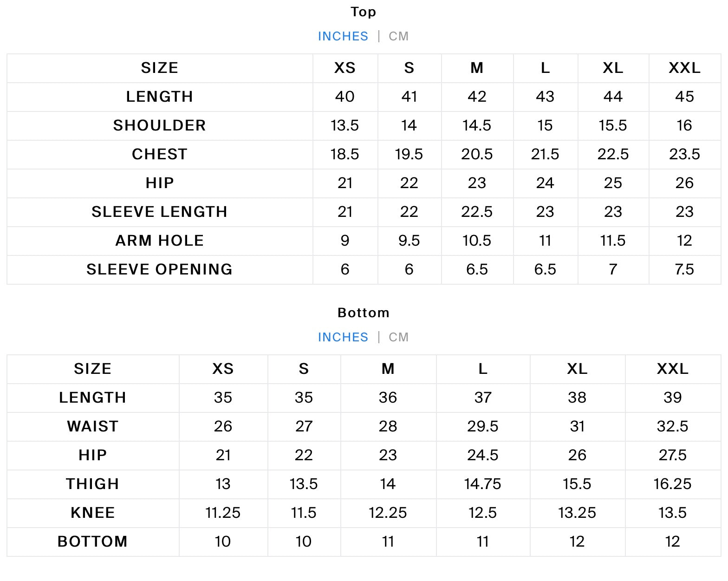Click the WAIST row label

[92, 426]
